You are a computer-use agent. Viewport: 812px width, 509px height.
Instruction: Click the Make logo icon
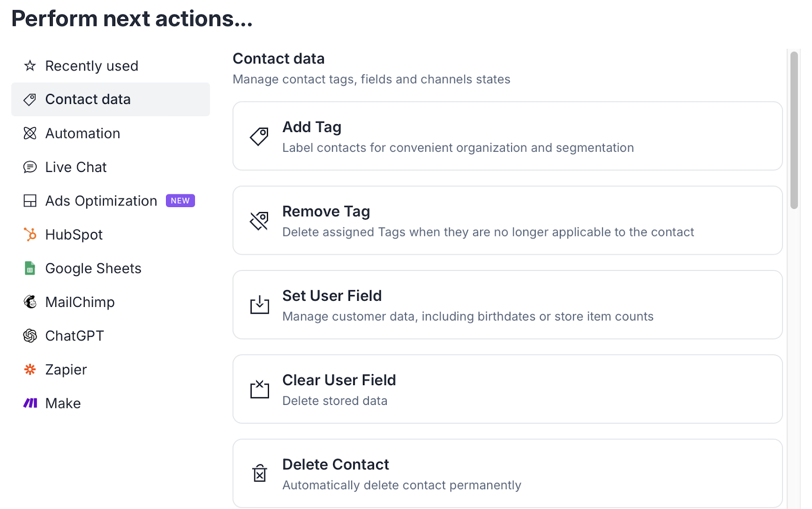30,403
